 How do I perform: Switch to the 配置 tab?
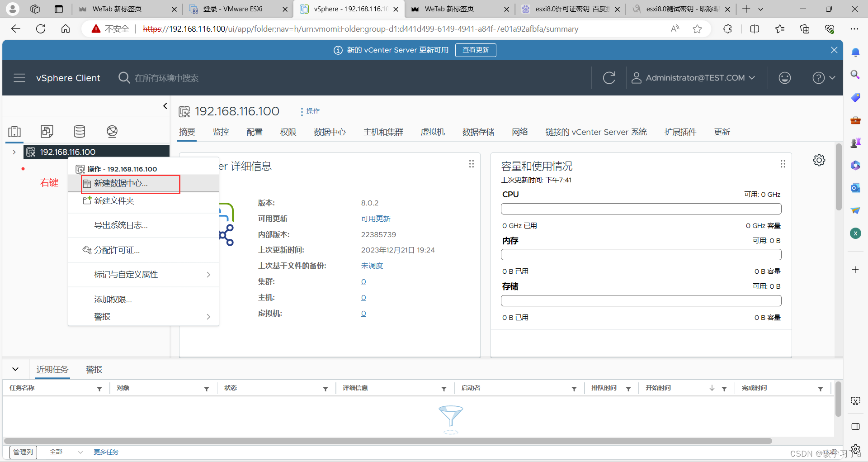(x=255, y=132)
